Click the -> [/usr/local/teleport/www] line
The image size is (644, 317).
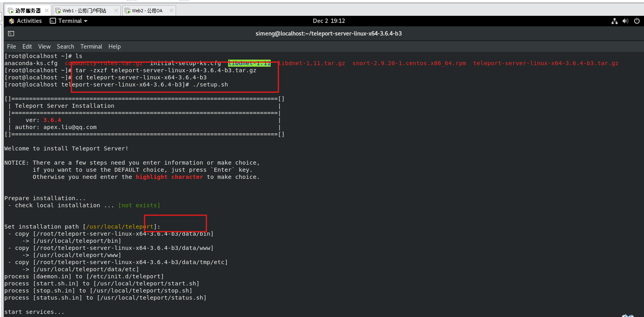72,255
